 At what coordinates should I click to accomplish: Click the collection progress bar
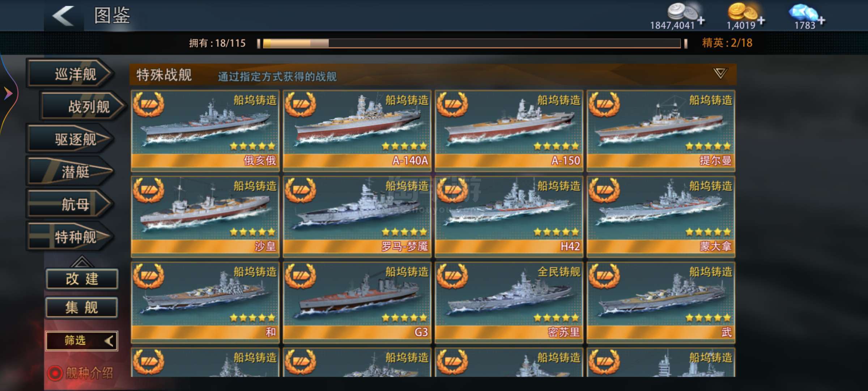472,43
